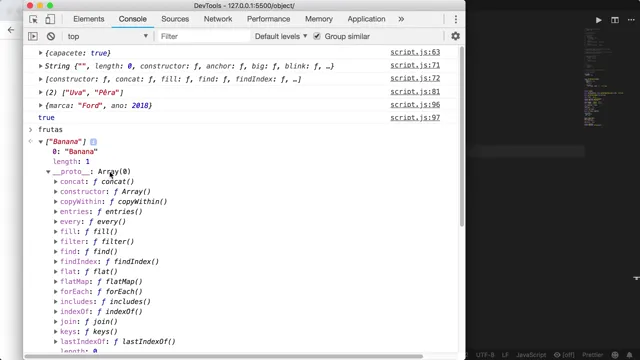Viewport: 640px width, 360px height.
Task: Expand the flatMap function entry
Action: (x=56, y=282)
